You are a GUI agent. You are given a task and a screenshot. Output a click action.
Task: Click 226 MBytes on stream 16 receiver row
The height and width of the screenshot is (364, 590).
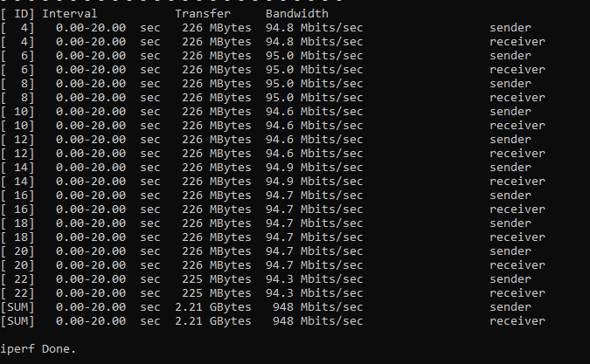click(217, 209)
